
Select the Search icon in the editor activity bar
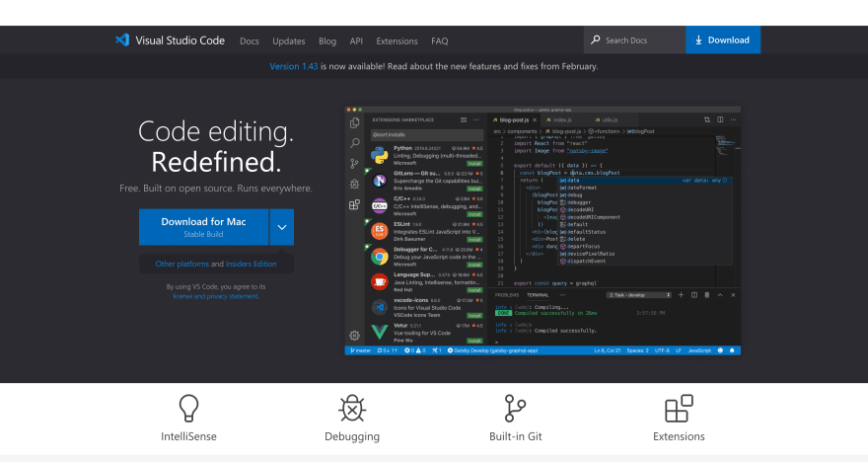point(355,143)
